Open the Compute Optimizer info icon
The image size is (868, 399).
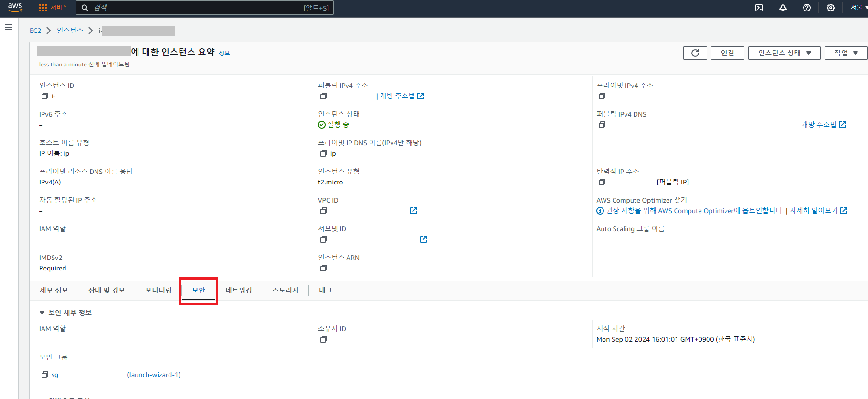click(600, 211)
